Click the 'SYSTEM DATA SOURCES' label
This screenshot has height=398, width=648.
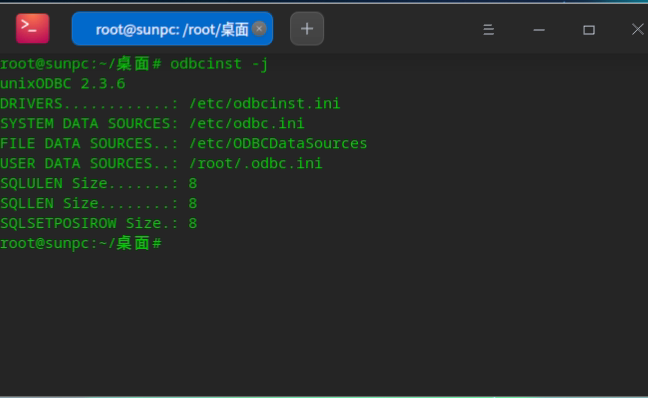(85, 124)
